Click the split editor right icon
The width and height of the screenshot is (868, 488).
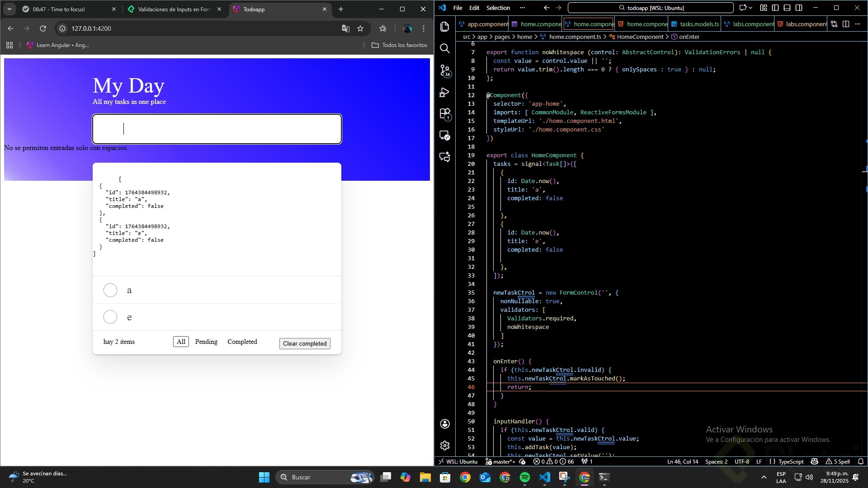pyautogui.click(x=846, y=24)
